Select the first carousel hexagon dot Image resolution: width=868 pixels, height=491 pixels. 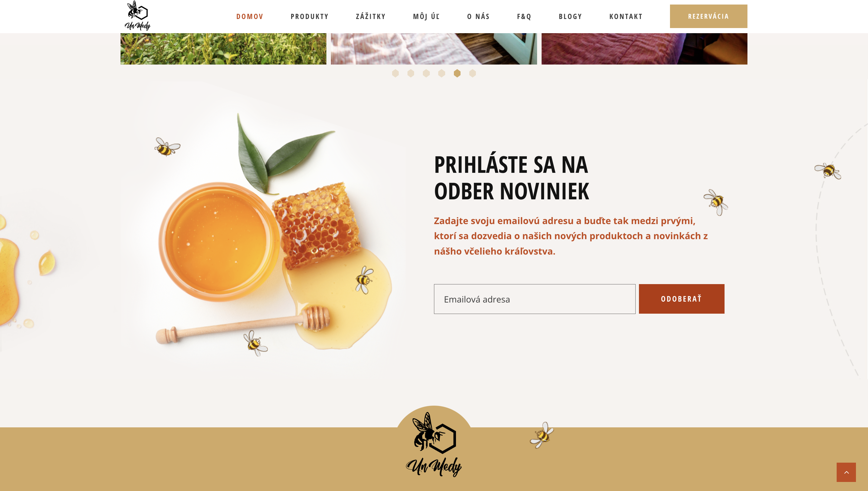pos(395,73)
